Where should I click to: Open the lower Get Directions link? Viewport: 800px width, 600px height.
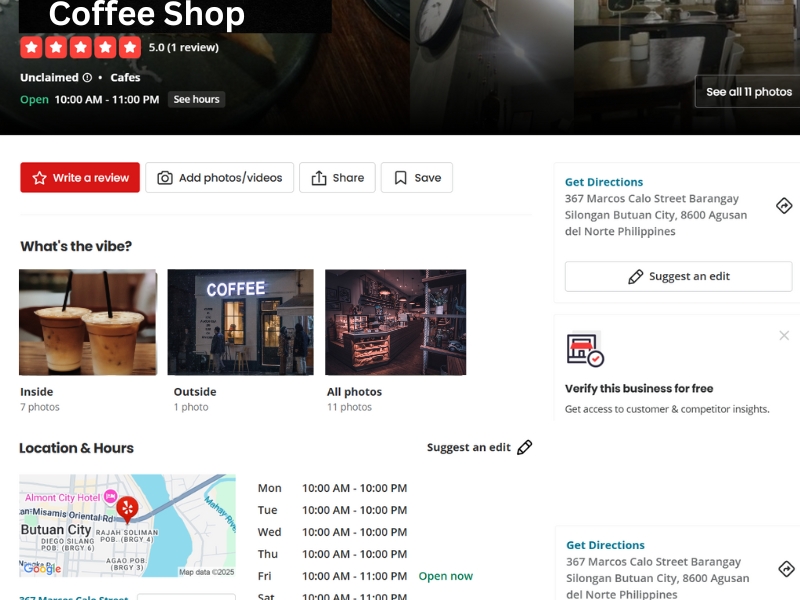[x=605, y=545]
